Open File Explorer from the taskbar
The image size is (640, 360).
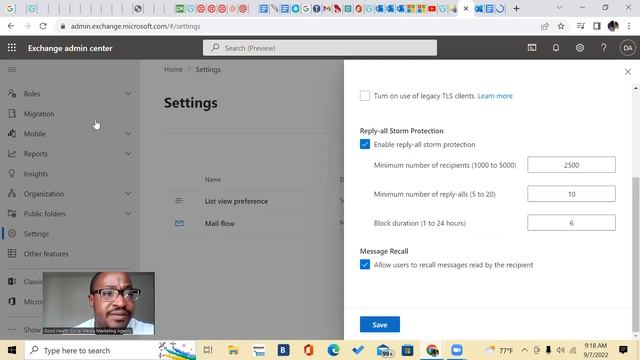[x=233, y=350]
